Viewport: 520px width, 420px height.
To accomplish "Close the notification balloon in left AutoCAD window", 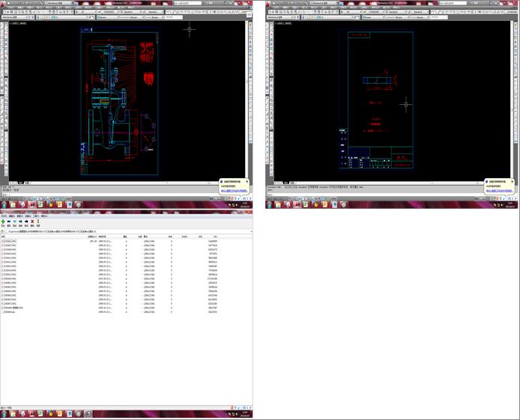I will point(247,181).
